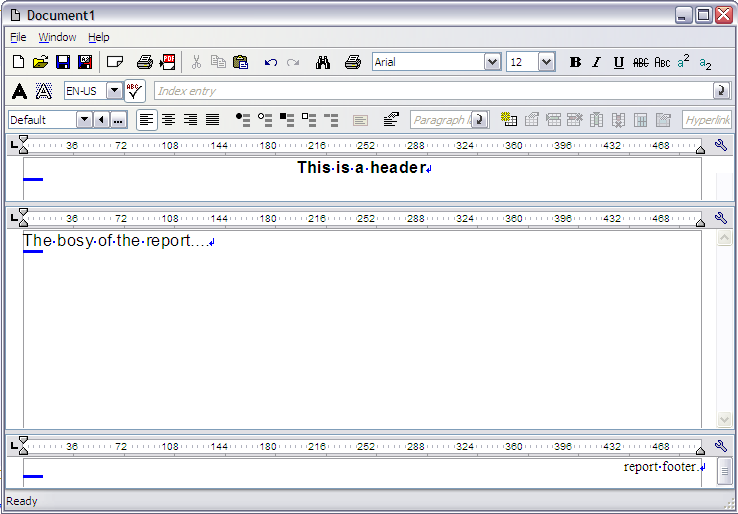738x514 pixels.
Task: Click the blue floppy disk Save icon
Action: (x=63, y=62)
